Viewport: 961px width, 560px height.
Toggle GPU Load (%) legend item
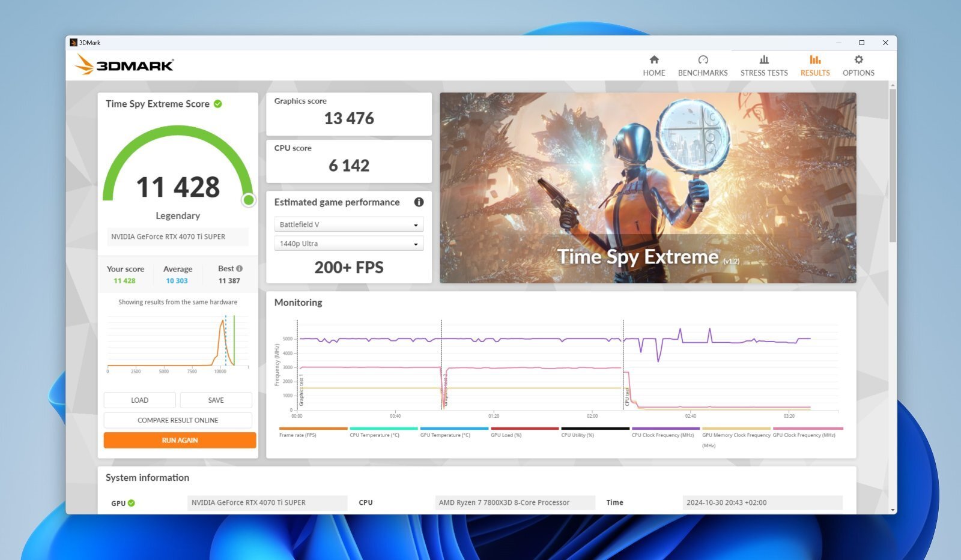tap(524, 432)
